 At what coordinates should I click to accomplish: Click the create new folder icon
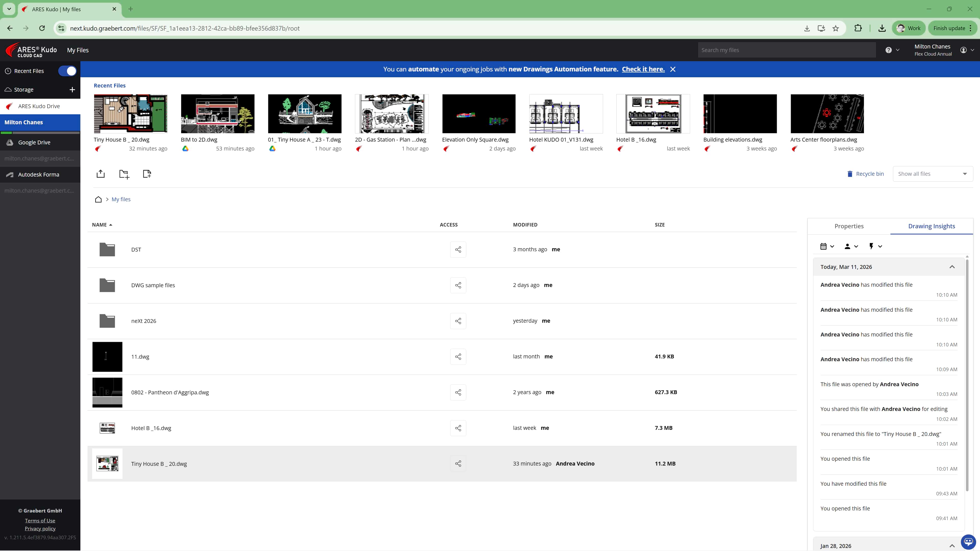(x=124, y=174)
